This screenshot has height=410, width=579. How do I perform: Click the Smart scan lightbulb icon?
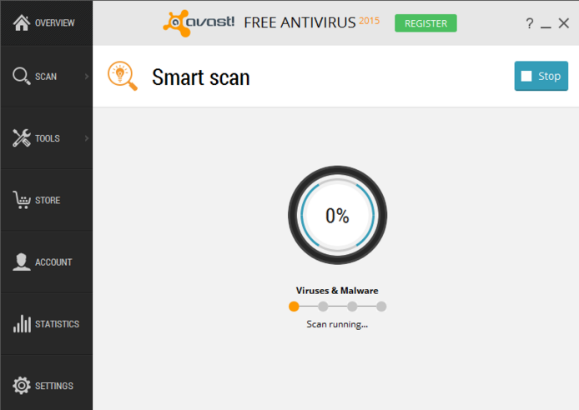pos(122,76)
